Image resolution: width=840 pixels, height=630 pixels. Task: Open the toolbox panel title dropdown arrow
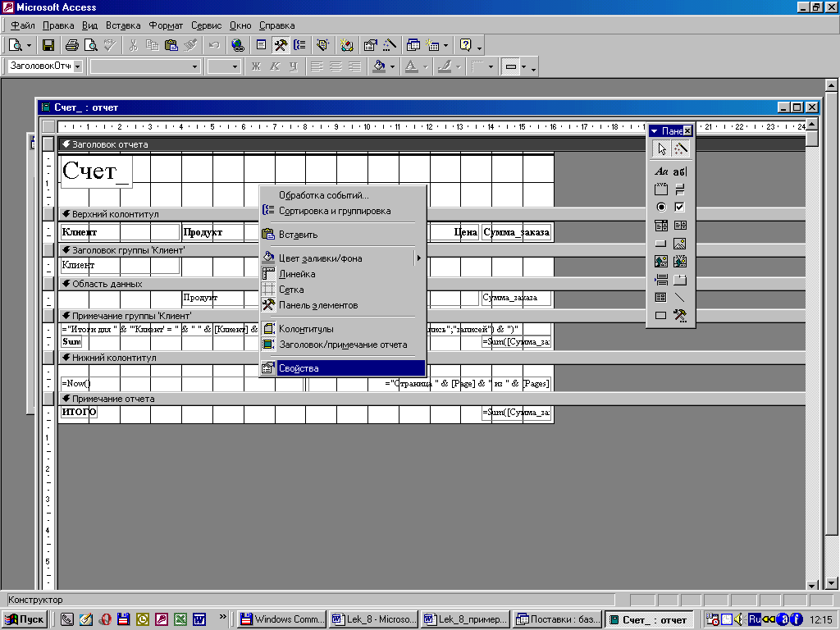point(654,131)
